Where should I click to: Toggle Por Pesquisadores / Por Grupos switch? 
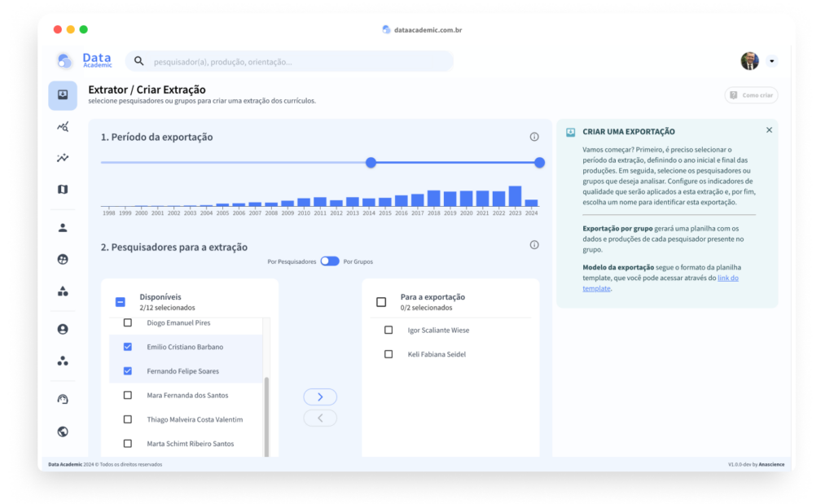click(329, 261)
